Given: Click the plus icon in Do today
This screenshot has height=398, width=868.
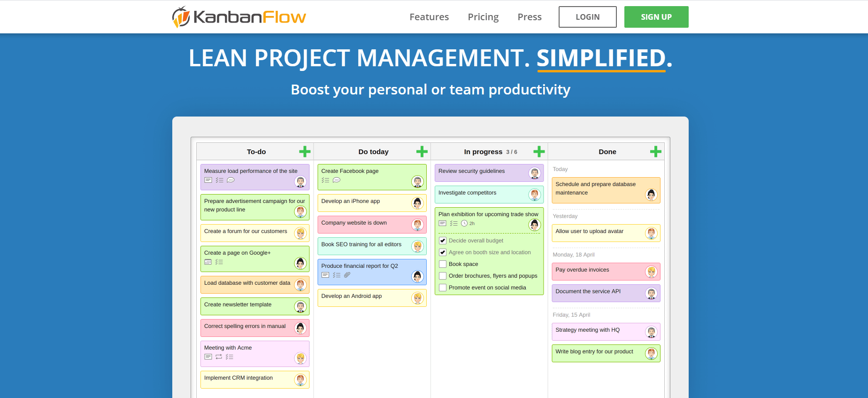Looking at the screenshot, I should coord(422,152).
